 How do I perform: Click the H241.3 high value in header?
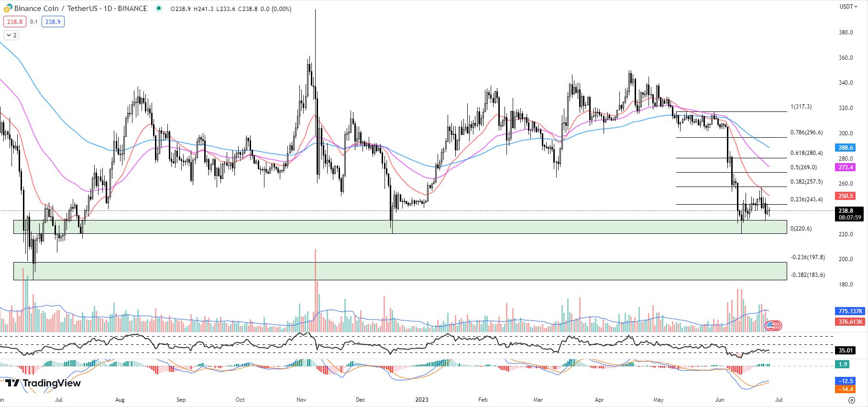[x=203, y=9]
